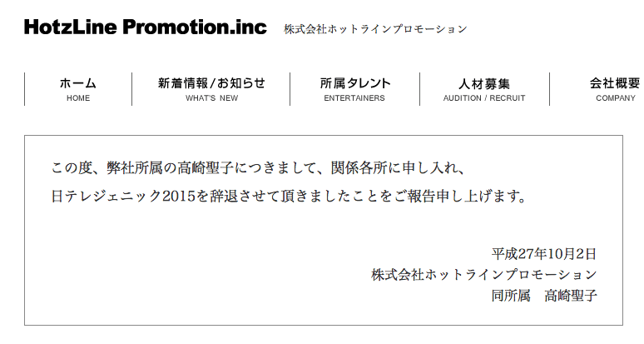Click the header tagline 株式会社ホットラインプロモーション
Image resolution: width=644 pixels, height=344 pixels.
pyautogui.click(x=375, y=29)
